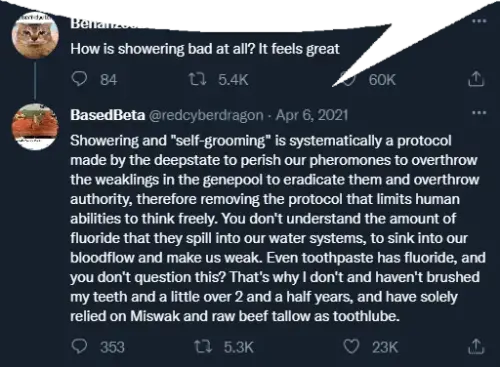View the 84 replies count
The image size is (500, 367).
[x=109, y=80]
